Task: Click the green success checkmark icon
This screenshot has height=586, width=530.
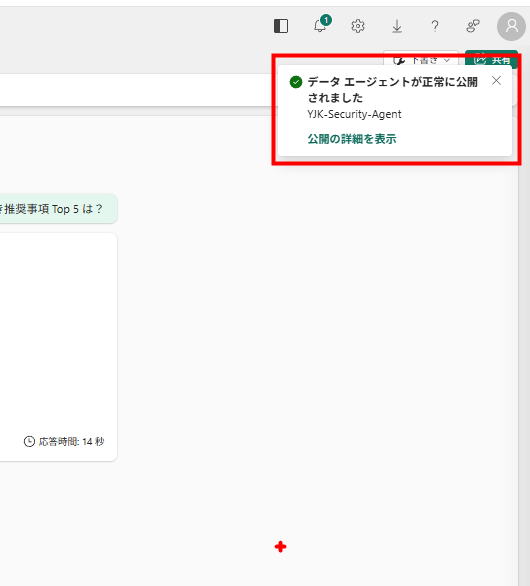Action: tap(296, 82)
